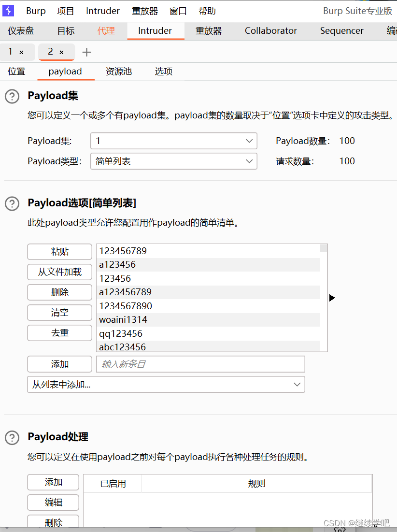397x532 pixels.
Task: Switch to the 仪表盘 tab
Action: click(21, 31)
